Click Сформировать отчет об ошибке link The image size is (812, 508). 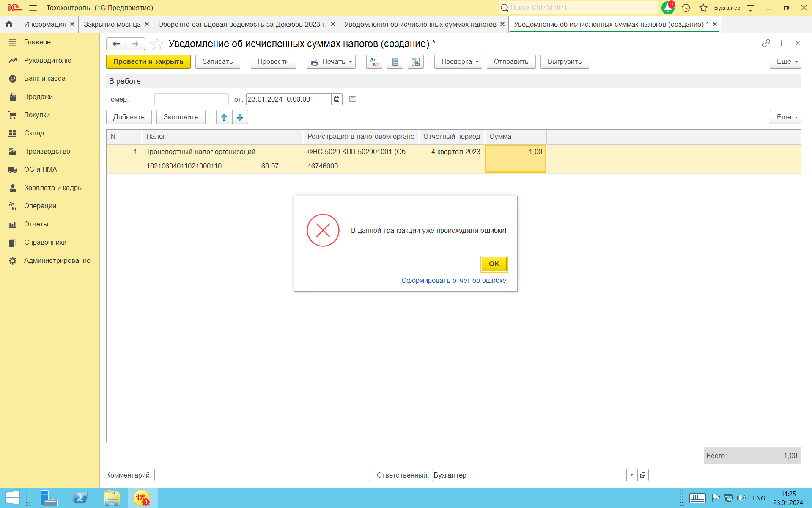(453, 280)
